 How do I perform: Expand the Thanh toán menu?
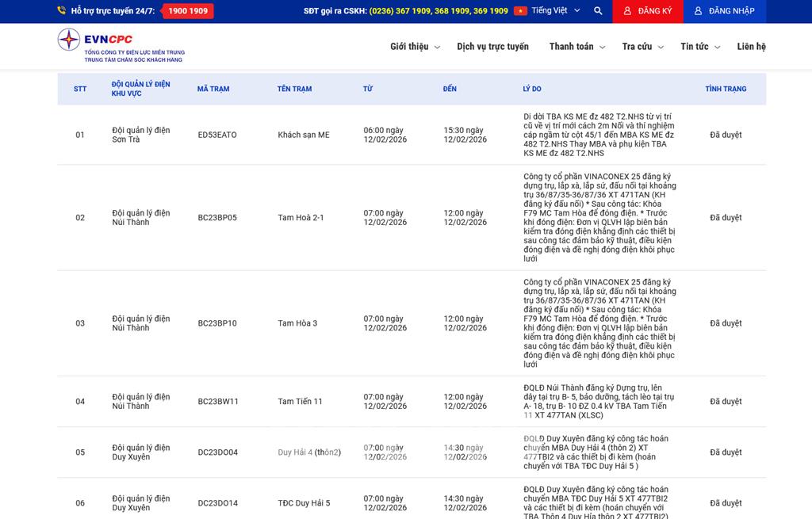[x=576, y=47]
